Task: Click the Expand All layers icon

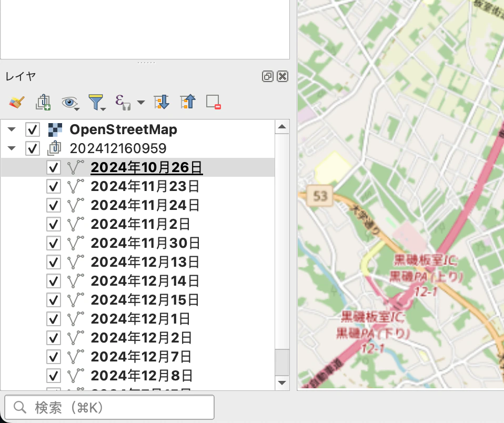Action: [x=162, y=102]
